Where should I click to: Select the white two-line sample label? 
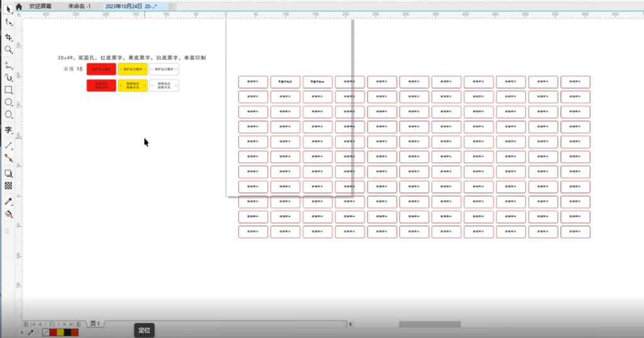(164, 86)
